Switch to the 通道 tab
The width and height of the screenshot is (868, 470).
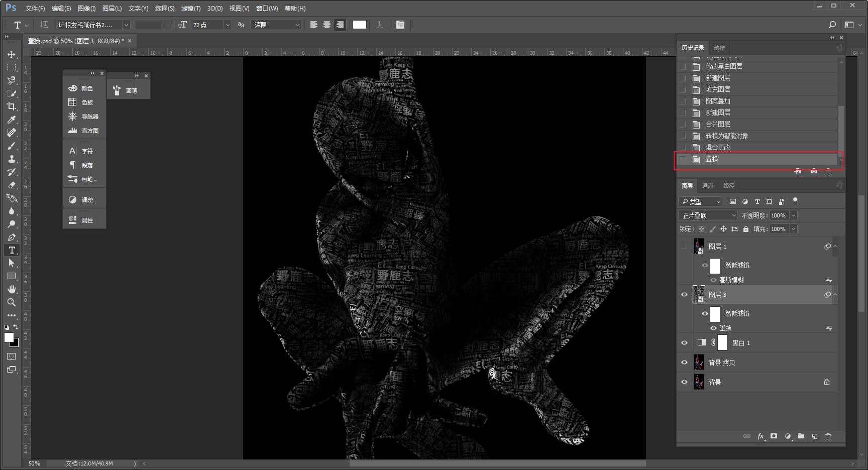(708, 186)
